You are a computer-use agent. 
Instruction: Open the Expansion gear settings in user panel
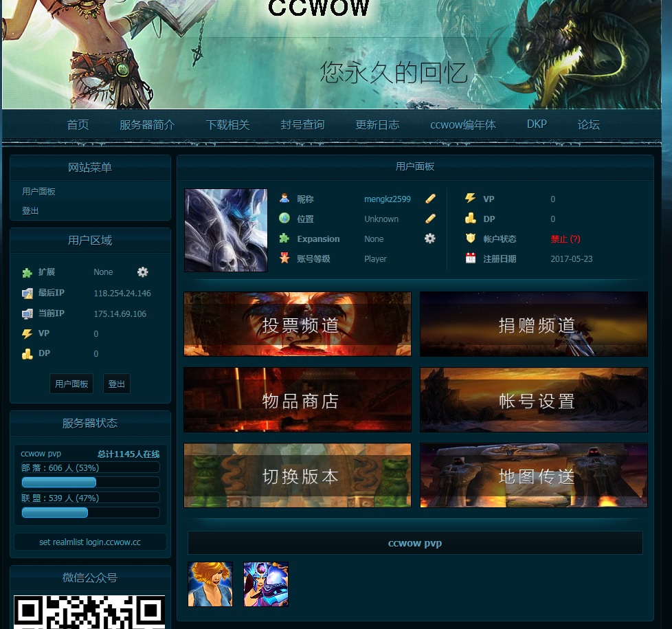click(429, 239)
